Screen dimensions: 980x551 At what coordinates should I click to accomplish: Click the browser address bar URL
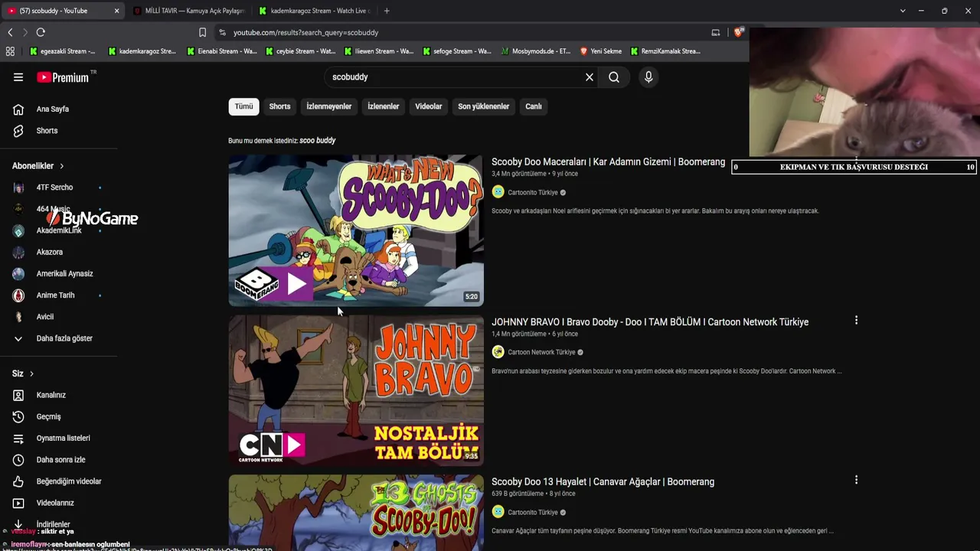(306, 33)
